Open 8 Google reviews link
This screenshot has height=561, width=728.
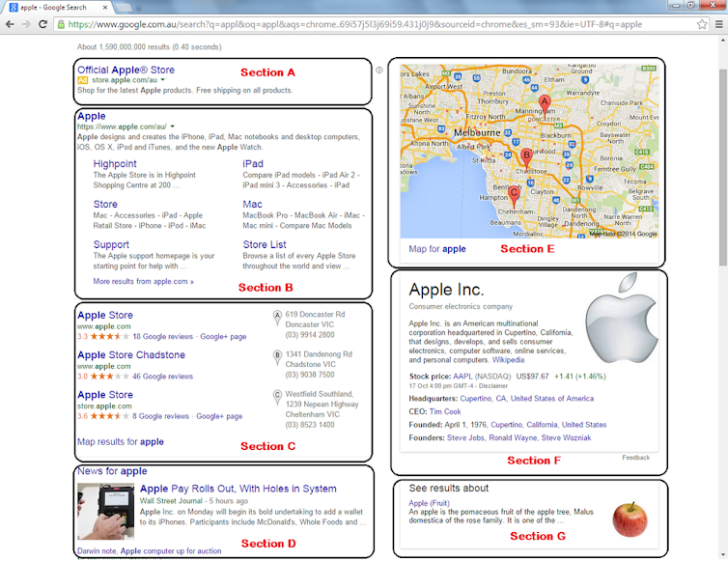click(x=160, y=416)
